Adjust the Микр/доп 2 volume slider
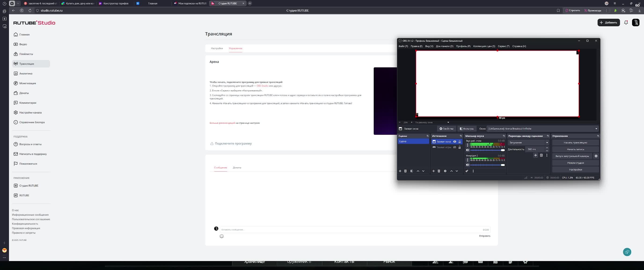Screen dimensions: 644x270 click(502, 165)
